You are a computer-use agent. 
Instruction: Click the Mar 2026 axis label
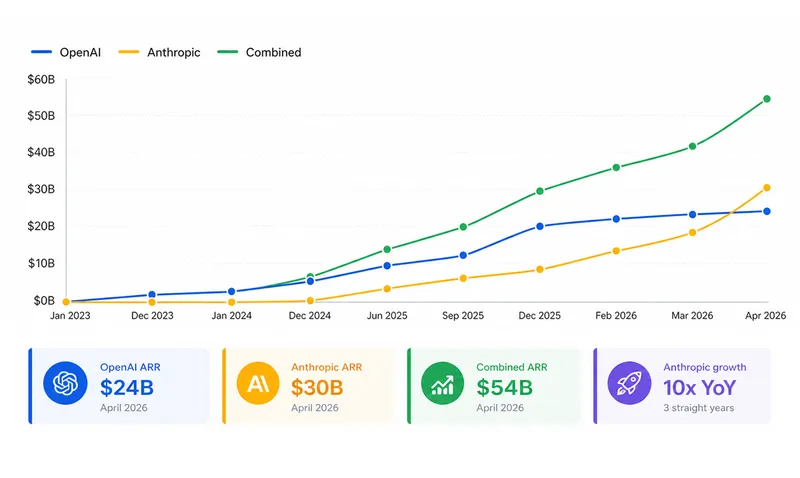[692, 316]
